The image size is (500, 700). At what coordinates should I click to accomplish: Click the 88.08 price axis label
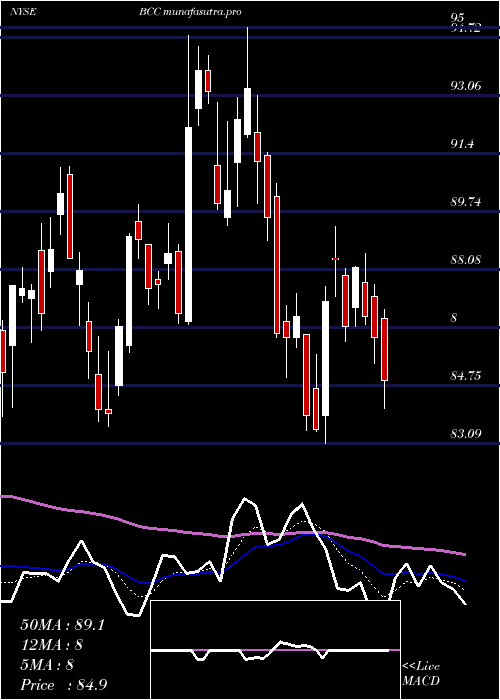point(466,259)
